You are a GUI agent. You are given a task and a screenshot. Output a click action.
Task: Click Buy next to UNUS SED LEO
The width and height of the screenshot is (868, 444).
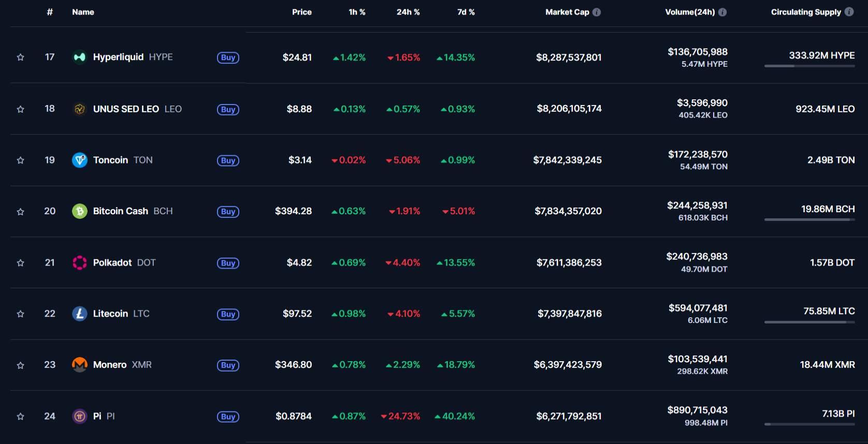228,109
